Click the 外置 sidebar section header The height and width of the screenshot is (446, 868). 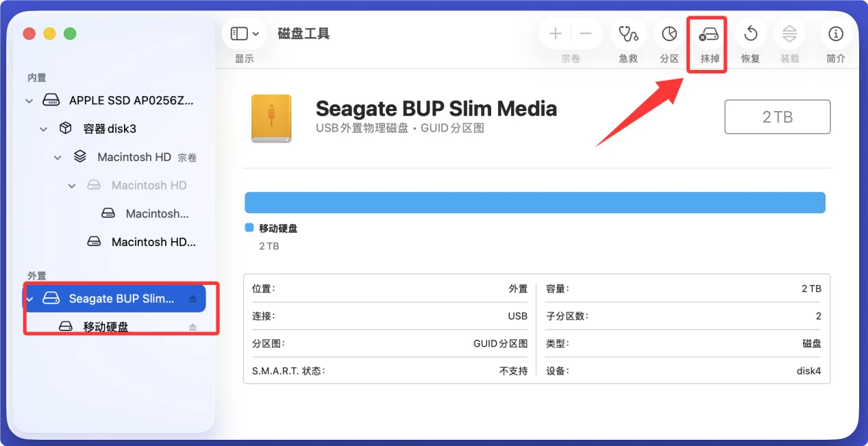(37, 276)
